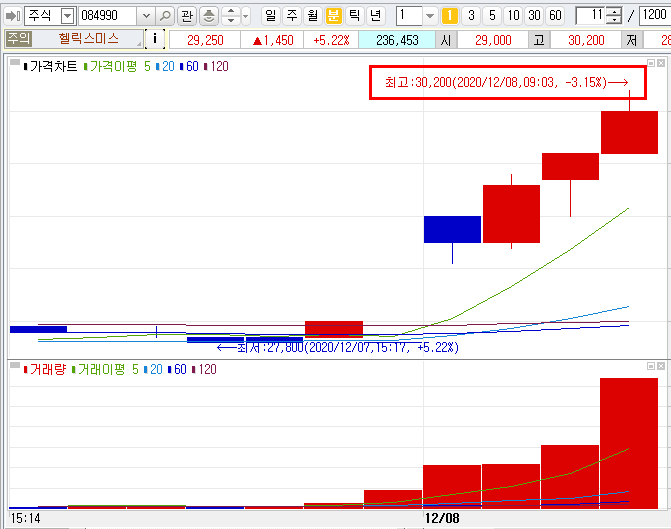Click the dark blue 60 volume MA legend
The width and height of the screenshot is (671, 529).
177,369
